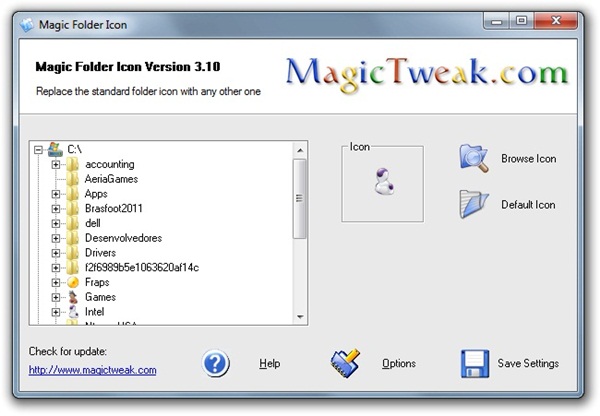Select the dell folder name

(93, 223)
